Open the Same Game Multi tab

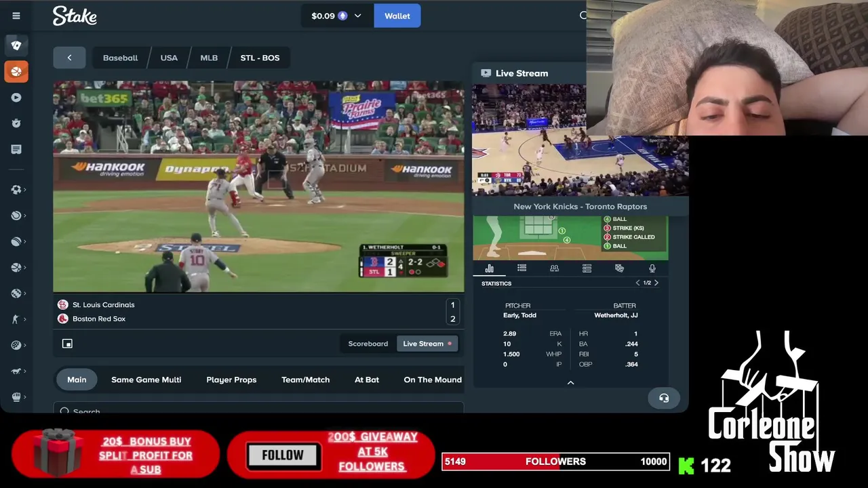click(146, 380)
